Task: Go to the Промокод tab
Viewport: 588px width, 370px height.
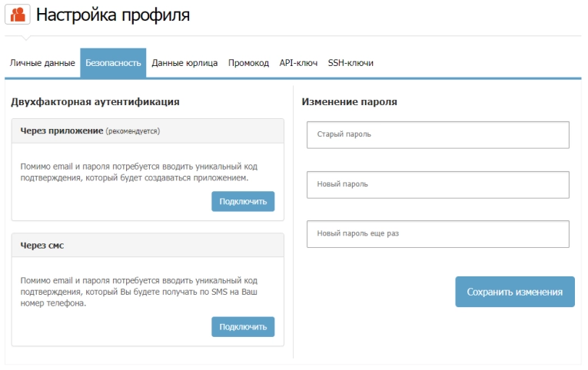Action: (248, 63)
